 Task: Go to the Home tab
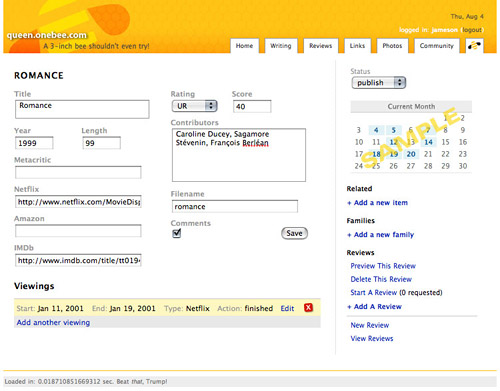[x=244, y=46]
